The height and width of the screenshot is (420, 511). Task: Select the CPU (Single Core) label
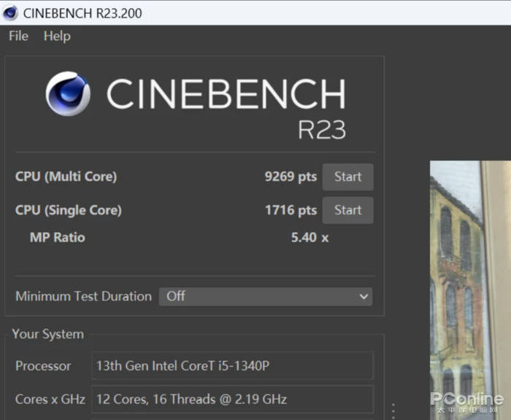click(x=69, y=210)
